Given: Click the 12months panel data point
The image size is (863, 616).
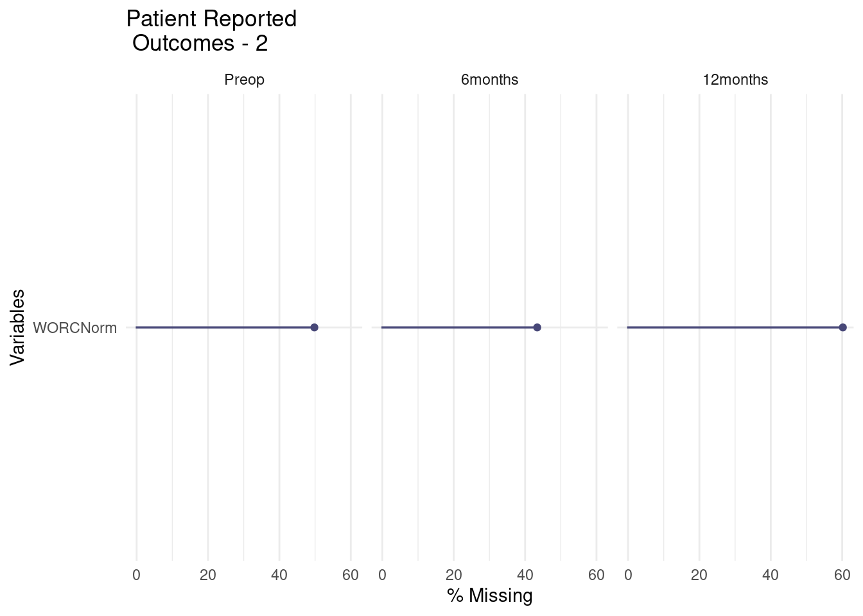Looking at the screenshot, I should 842,327.
